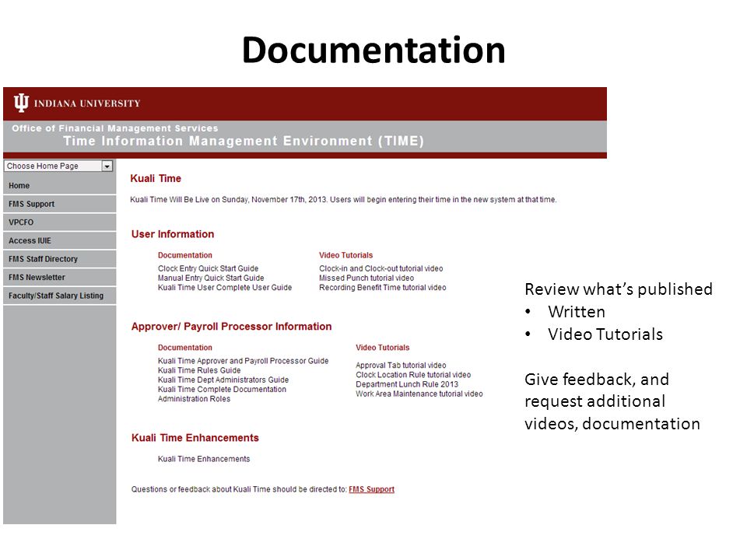
Task: Click Video Tutorials heading under User Information
Action: tap(345, 255)
